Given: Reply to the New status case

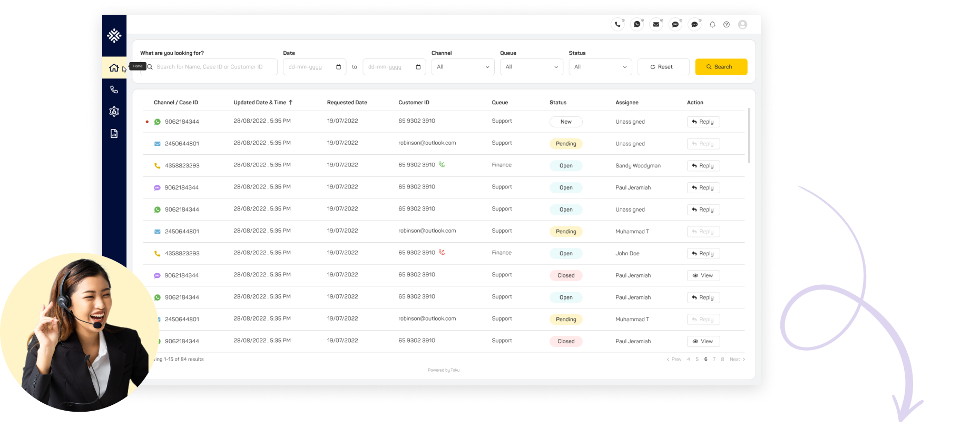Looking at the screenshot, I should pyautogui.click(x=703, y=122).
